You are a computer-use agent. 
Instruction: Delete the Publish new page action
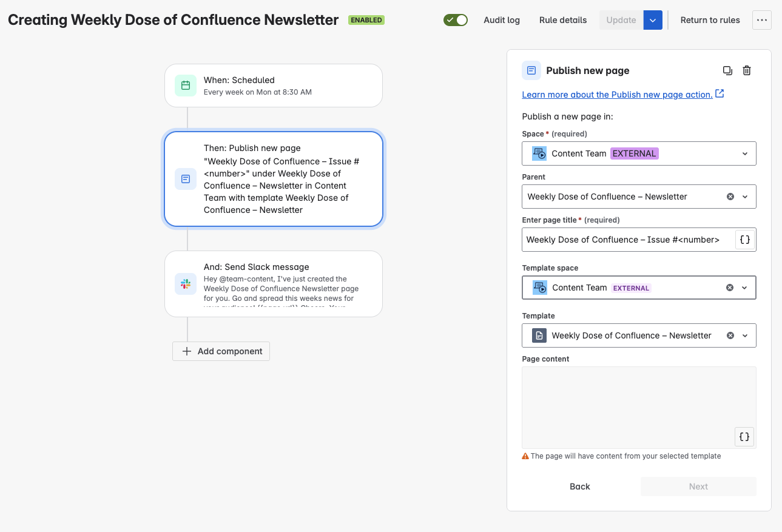pos(747,70)
